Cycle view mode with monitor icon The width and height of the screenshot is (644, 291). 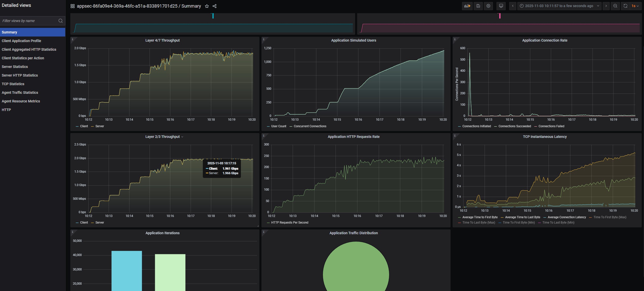coord(501,6)
